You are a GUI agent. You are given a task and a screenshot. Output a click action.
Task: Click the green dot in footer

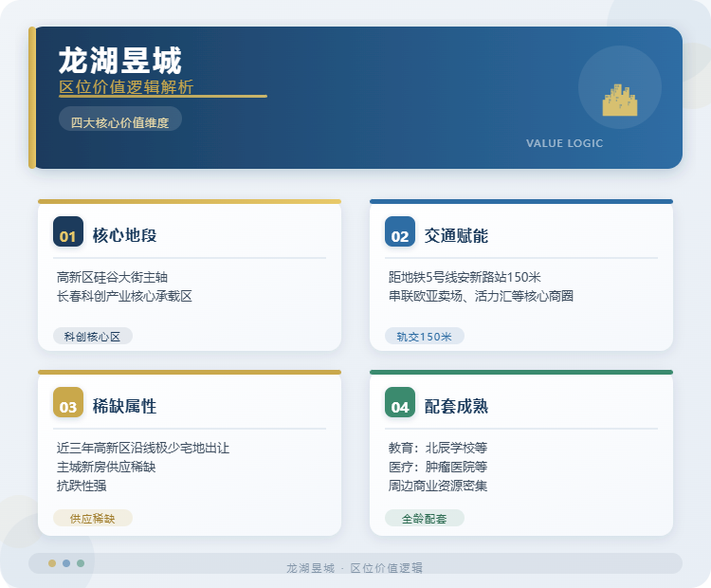coord(81,563)
